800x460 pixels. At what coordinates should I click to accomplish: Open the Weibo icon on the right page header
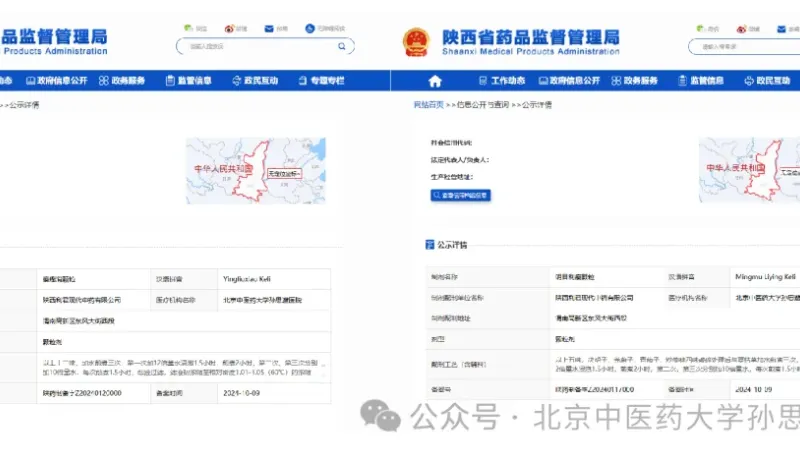click(741, 29)
